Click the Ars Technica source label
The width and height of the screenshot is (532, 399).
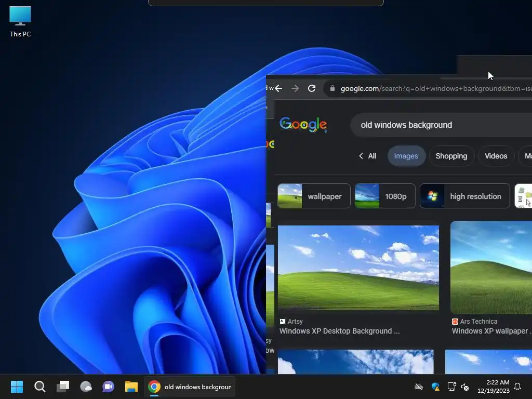[x=474, y=321]
